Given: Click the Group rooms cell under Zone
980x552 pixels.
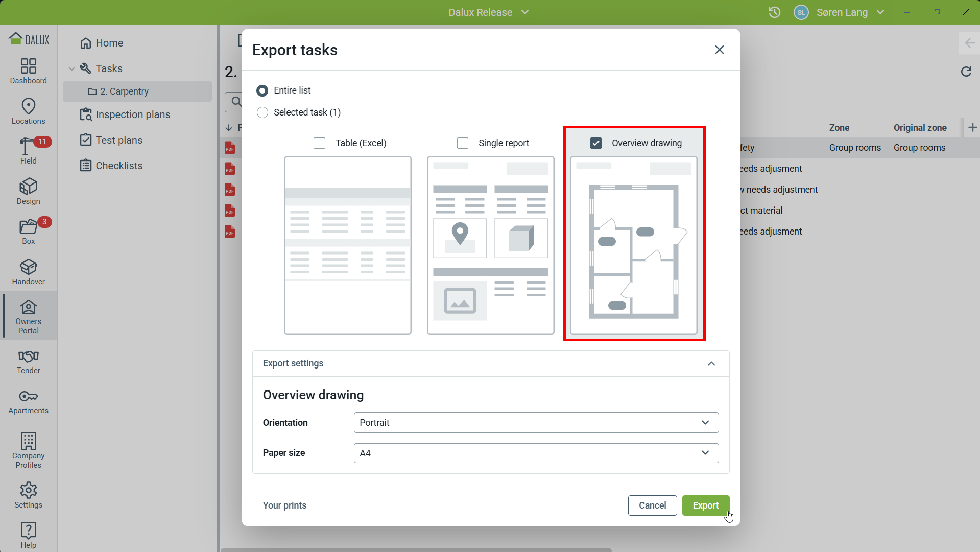Looking at the screenshot, I should point(855,148).
